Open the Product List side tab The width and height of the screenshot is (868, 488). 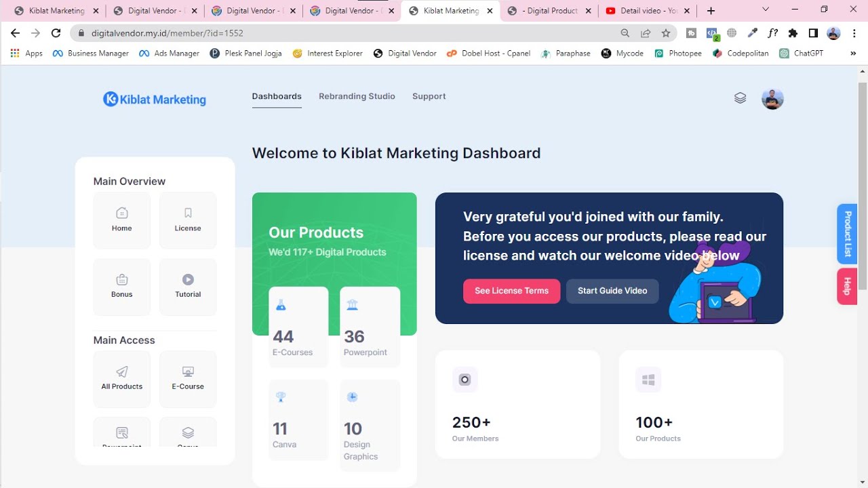(847, 234)
